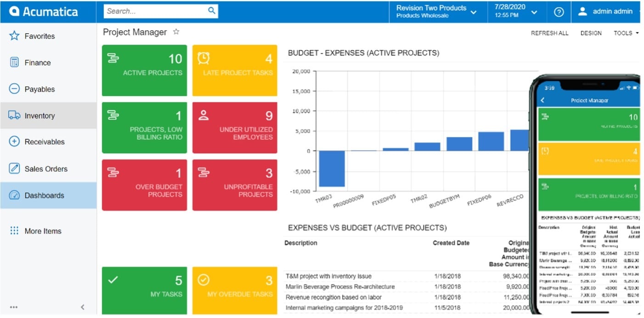Open the Under Utilized Employees tile
Image resolution: width=644 pixels, height=318 pixels.
[235, 128]
